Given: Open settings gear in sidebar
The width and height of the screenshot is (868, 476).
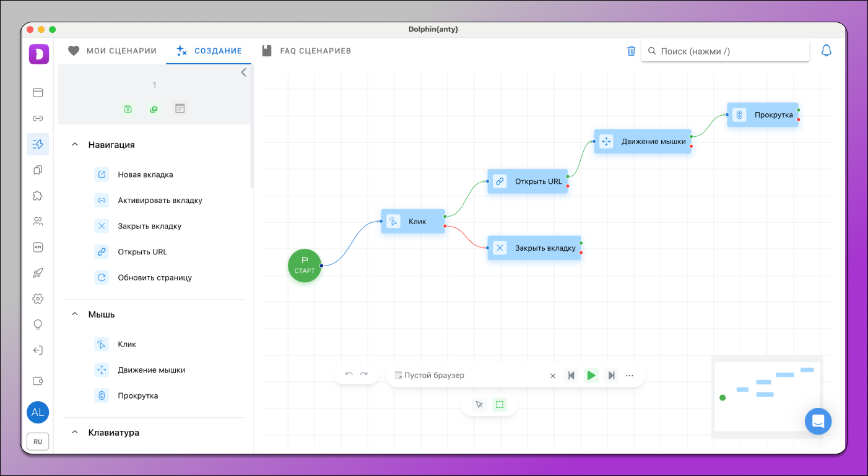Looking at the screenshot, I should (38, 298).
